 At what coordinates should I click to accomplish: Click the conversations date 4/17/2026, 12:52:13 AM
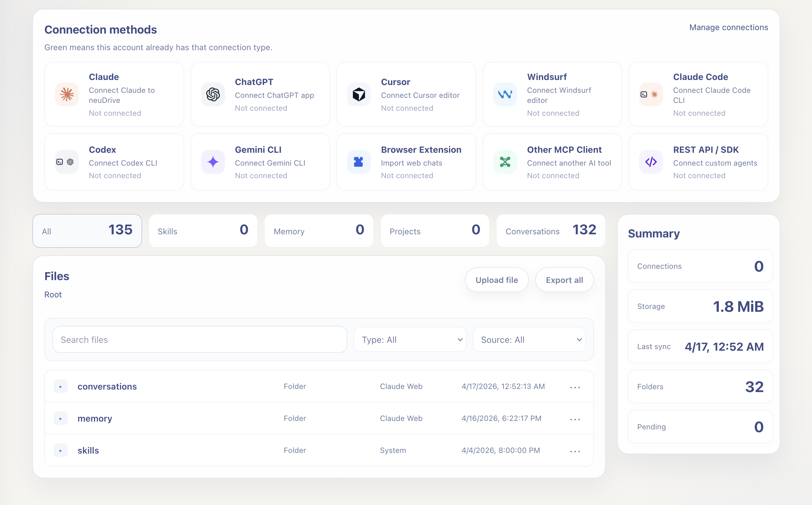pyautogui.click(x=503, y=386)
